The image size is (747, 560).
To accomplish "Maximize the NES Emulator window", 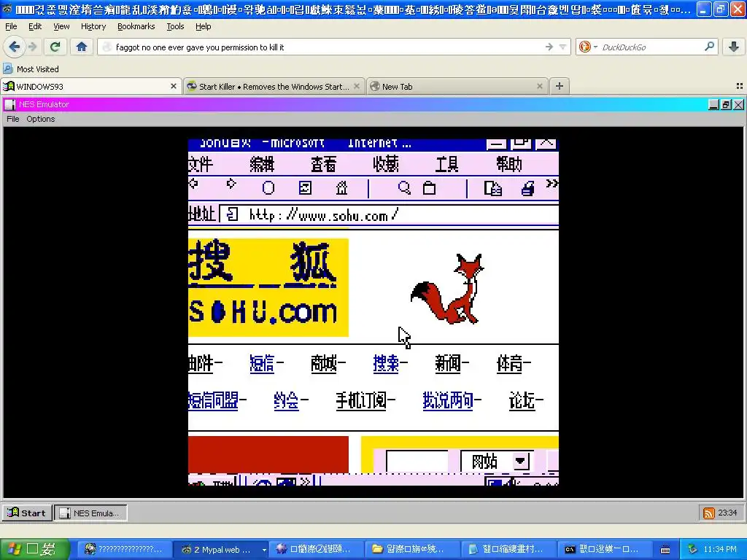I will 726,105.
